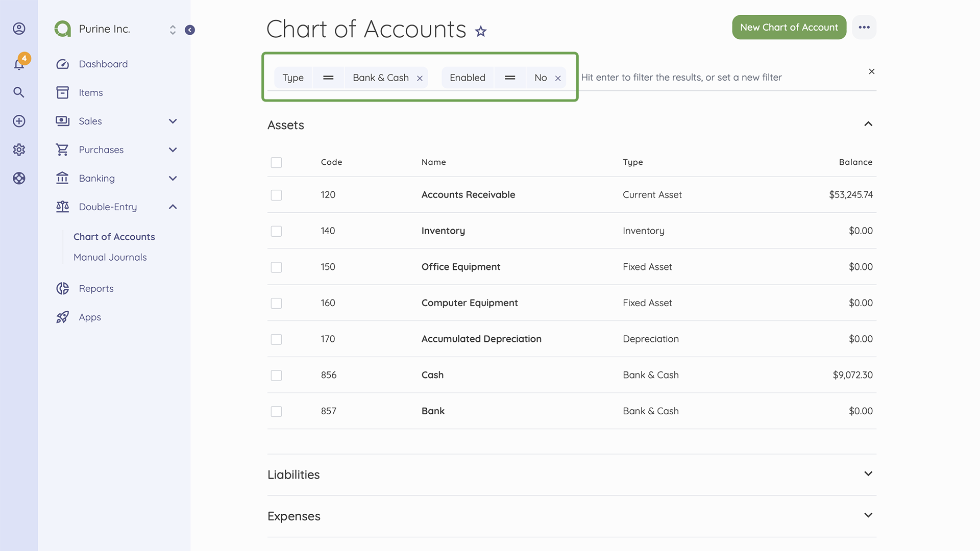Click the help lifebuoy icon

[x=19, y=178]
